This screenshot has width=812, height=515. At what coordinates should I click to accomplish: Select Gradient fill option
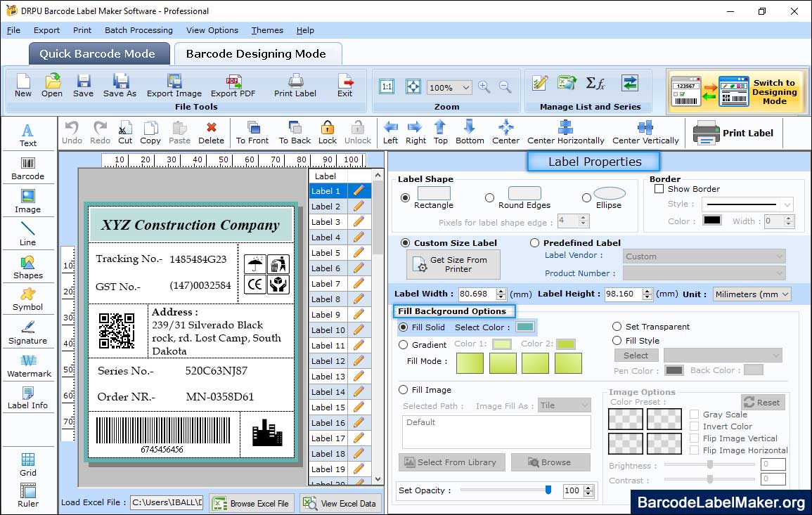(x=404, y=345)
